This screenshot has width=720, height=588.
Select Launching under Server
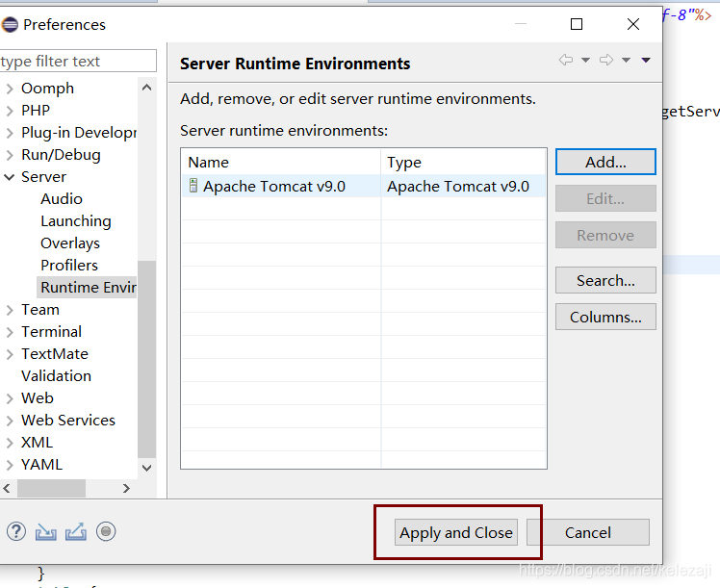coord(76,220)
